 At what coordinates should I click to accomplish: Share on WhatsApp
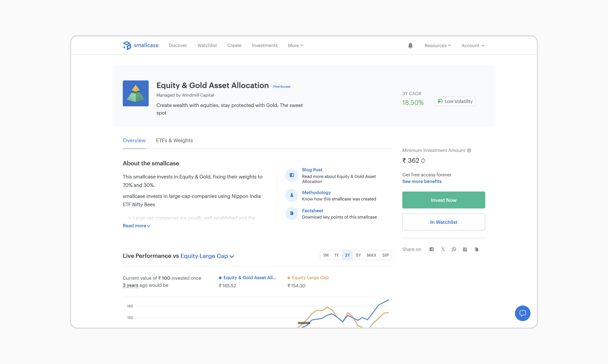(454, 249)
